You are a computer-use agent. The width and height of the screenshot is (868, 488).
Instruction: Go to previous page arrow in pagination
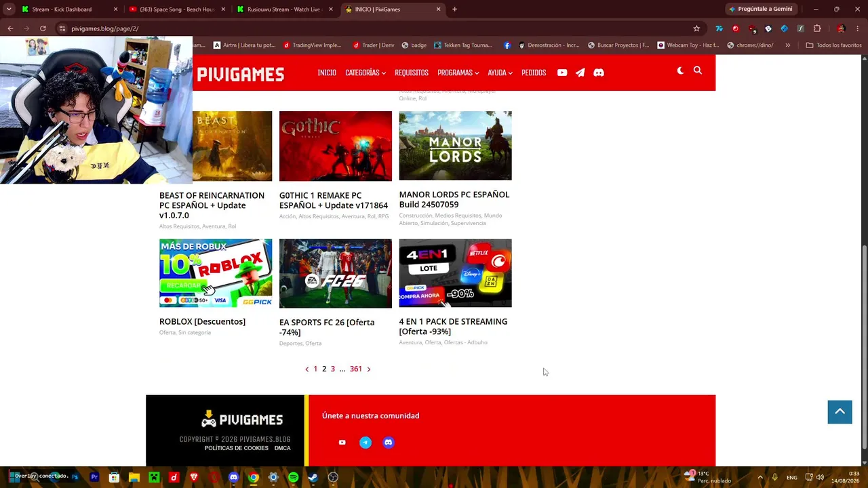pos(307,369)
